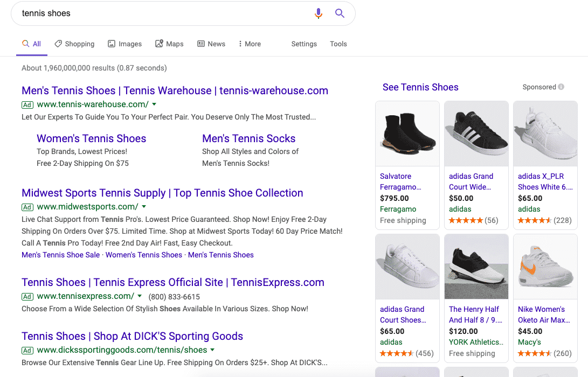588x377 pixels.
Task: Select The Henry Half And Half shoe image
Action: [x=476, y=267]
